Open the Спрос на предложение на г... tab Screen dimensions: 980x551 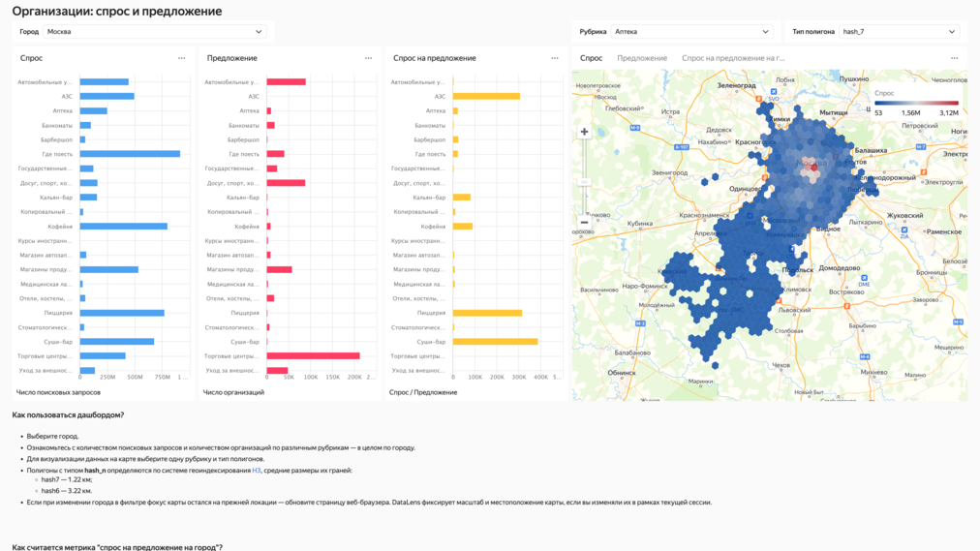[733, 58]
